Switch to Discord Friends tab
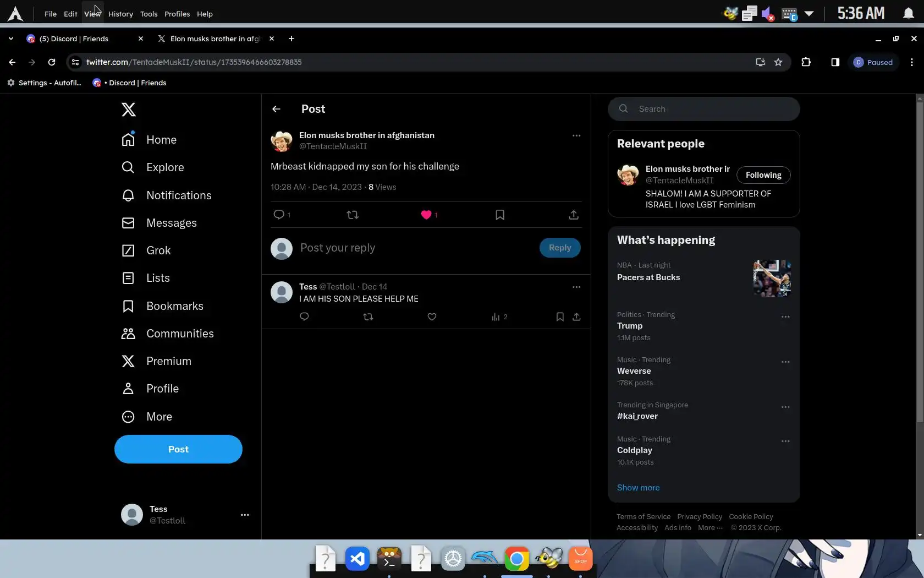924x578 pixels. point(84,39)
